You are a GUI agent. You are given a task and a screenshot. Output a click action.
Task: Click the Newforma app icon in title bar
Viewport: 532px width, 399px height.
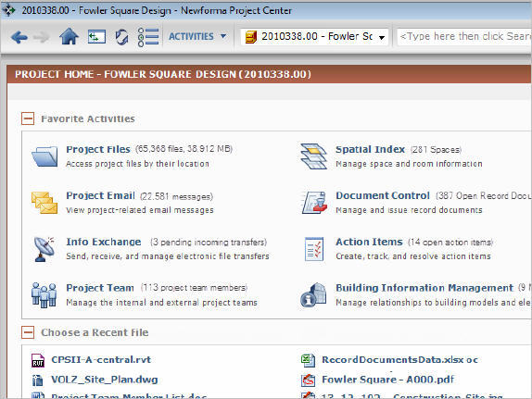[x=8, y=10]
